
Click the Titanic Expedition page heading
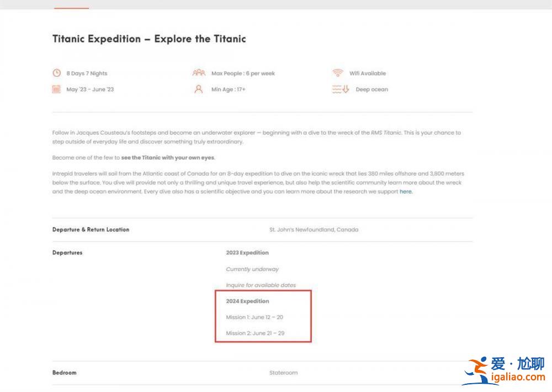coord(149,39)
